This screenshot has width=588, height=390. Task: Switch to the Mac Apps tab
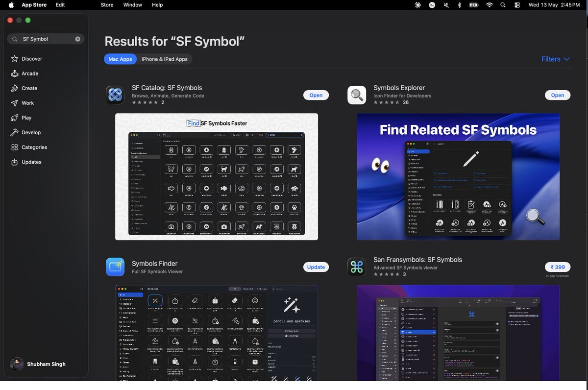120,59
